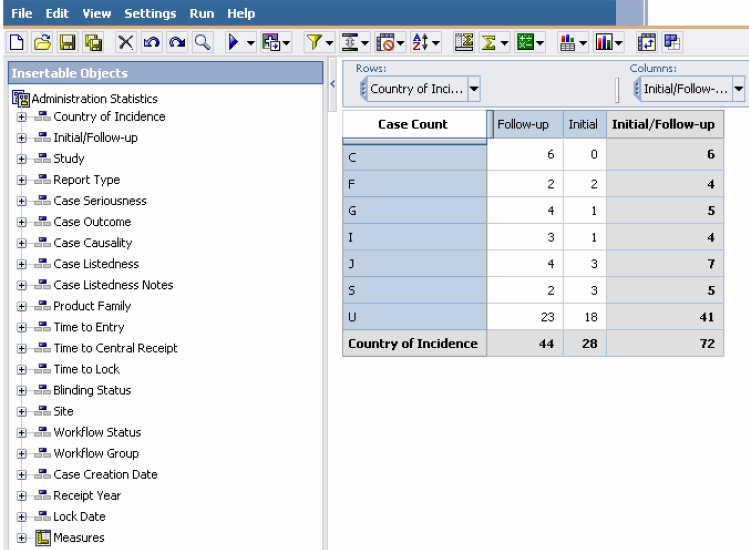
Task: Open the Settings menu
Action: (150, 13)
